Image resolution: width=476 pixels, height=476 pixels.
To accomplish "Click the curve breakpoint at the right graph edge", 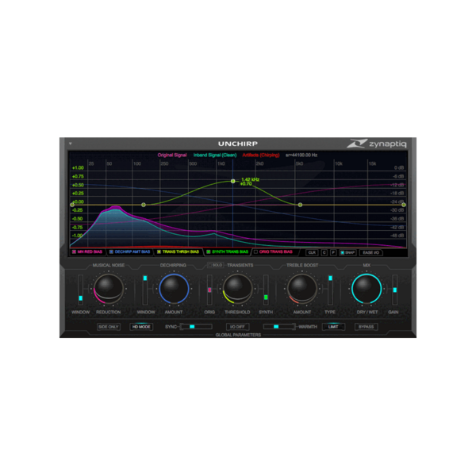I will [404, 205].
